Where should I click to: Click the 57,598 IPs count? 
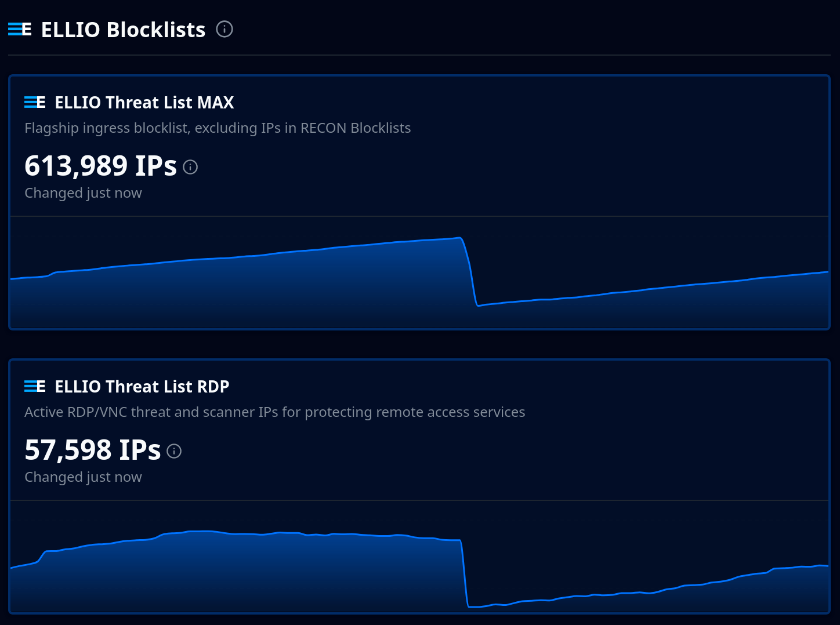92,450
